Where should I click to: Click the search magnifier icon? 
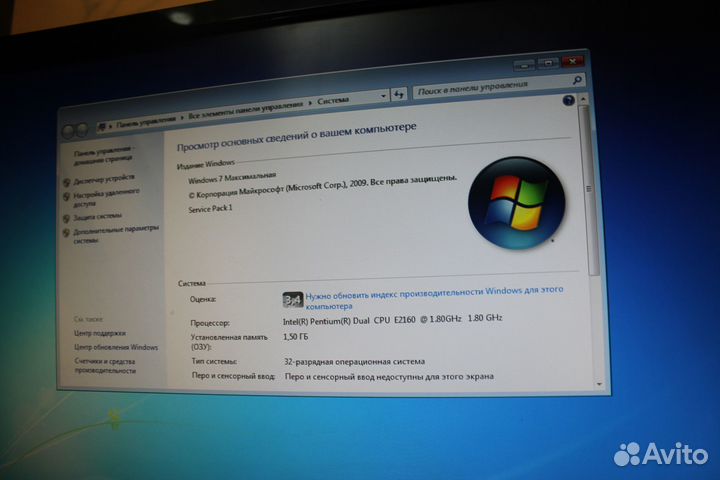[x=577, y=80]
